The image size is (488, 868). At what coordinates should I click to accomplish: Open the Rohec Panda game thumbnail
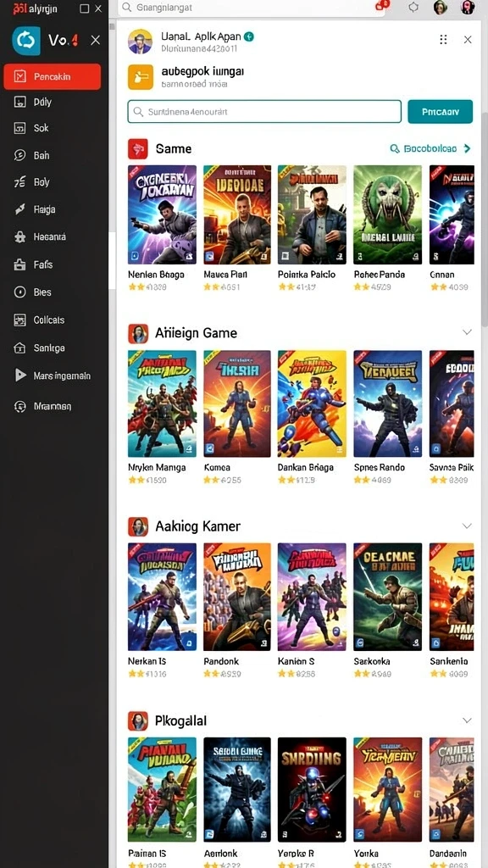[387, 214]
